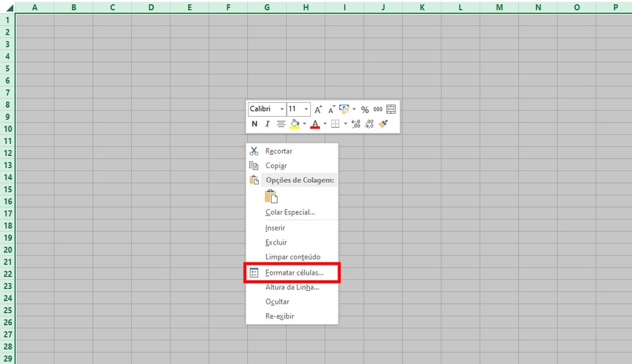The image size is (632, 364).
Task: Expand accounting format dropdown arrow
Action: [x=354, y=109]
